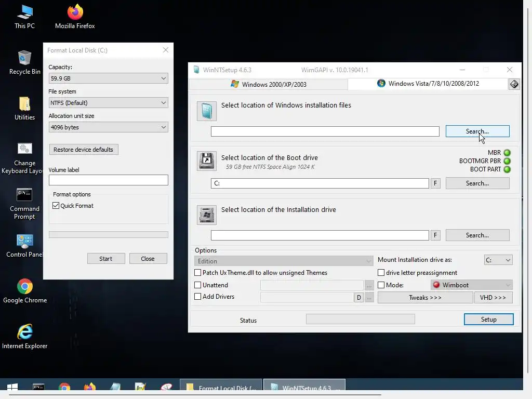532x399 pixels.
Task: Click Search for the Installation drive
Action: [x=477, y=235]
